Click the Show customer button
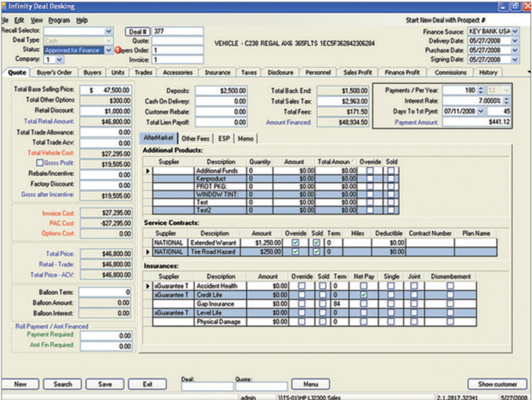This screenshot has height=400, width=532. point(496,384)
